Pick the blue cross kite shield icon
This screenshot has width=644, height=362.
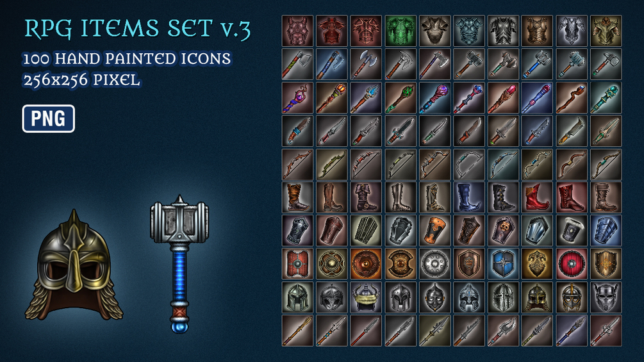pos(503,263)
